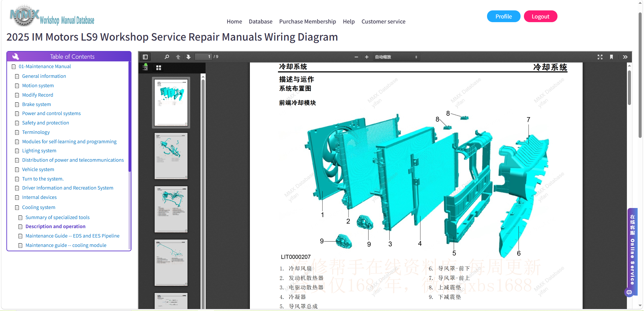Image resolution: width=644 pixels, height=311 pixels.
Task: Click document icon beside Vehicle system
Action: (17, 170)
